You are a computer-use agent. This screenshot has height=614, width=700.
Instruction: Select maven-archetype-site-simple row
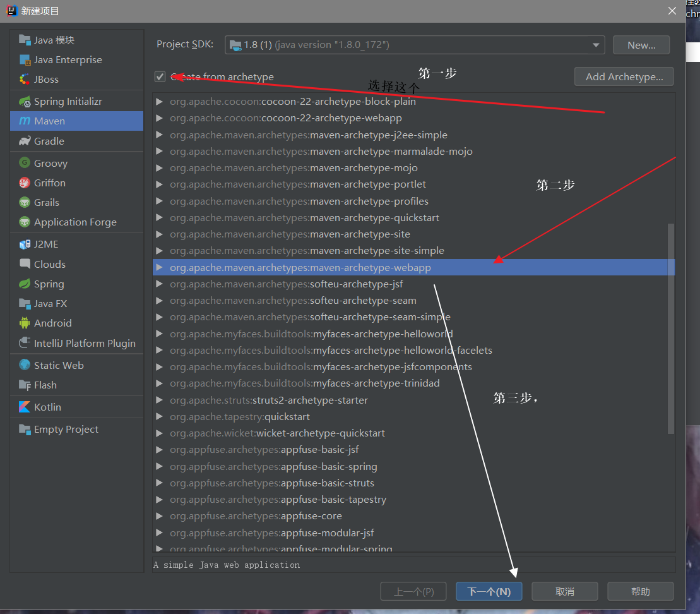click(x=413, y=251)
